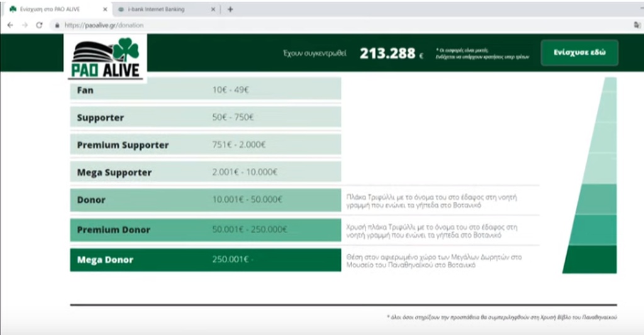Select the Premium Donor tier row
The height and width of the screenshot is (335, 644).
click(x=206, y=230)
